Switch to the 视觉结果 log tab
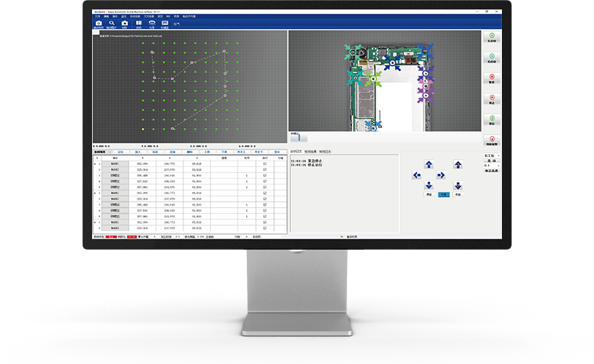Screen dimensions: 594x364 tap(312, 152)
